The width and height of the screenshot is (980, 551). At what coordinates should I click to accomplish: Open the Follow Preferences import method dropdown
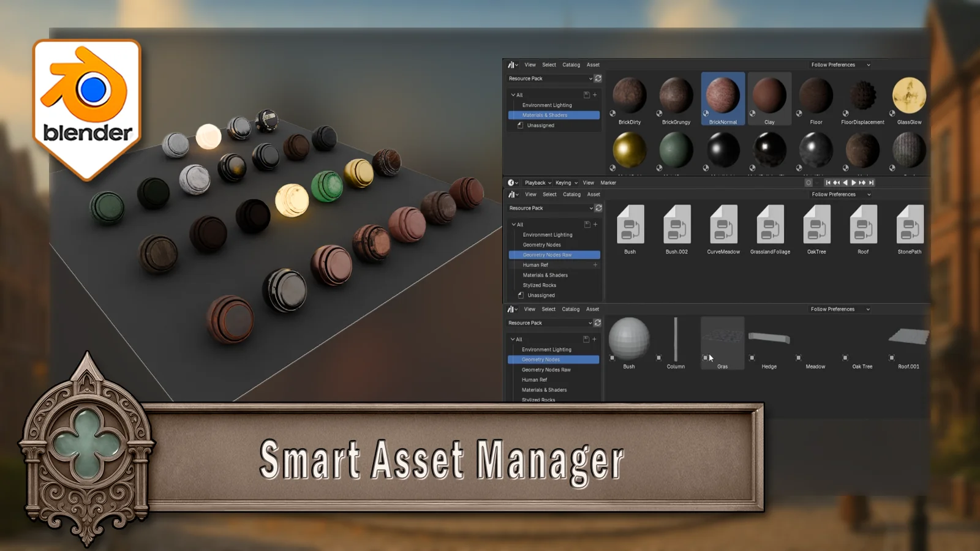839,64
